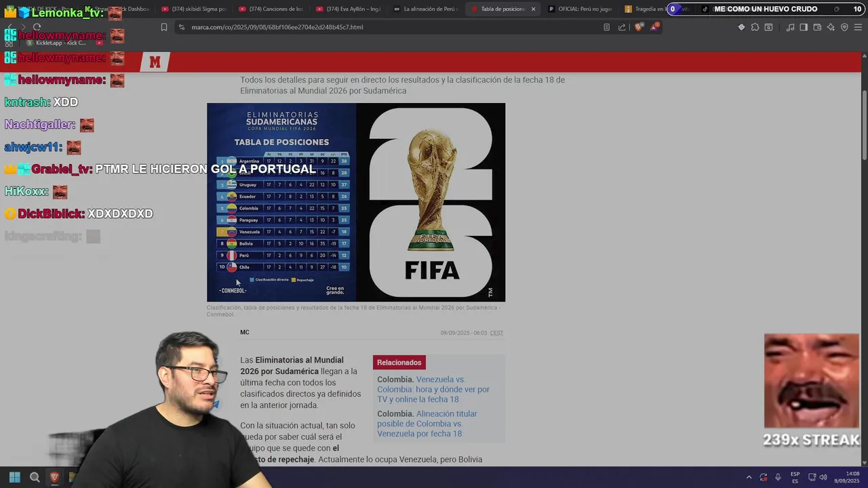The width and height of the screenshot is (868, 488).
Task: Switch to the Eva Ayllón tab
Action: point(349,9)
